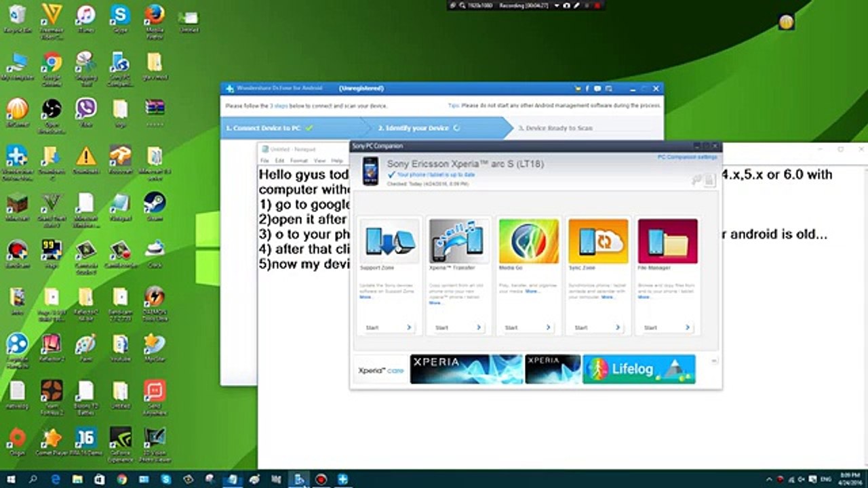Select the Team Fortress 2 desktop icon
The height and width of the screenshot is (488, 868).
click(x=52, y=396)
